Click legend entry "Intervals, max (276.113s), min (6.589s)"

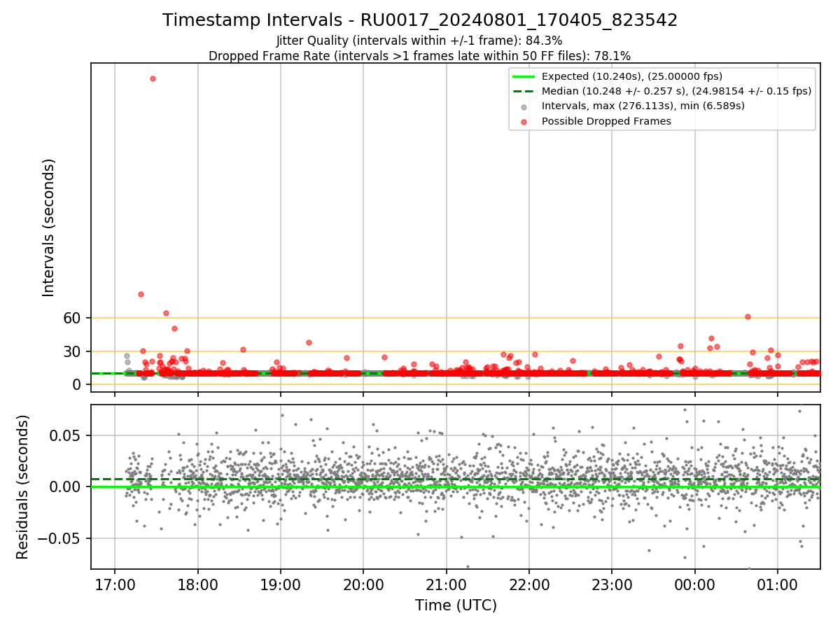click(x=643, y=106)
